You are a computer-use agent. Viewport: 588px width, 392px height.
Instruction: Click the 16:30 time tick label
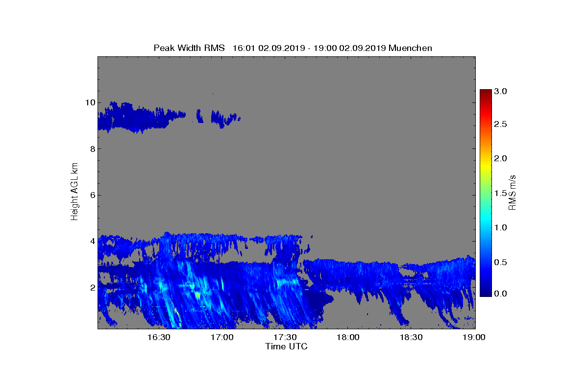click(x=159, y=337)
